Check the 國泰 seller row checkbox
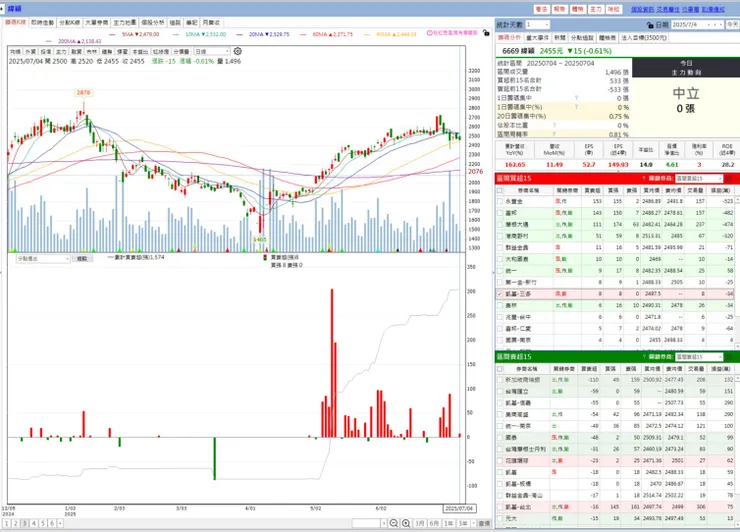Screen dimensions: 740x532 (x=500, y=438)
